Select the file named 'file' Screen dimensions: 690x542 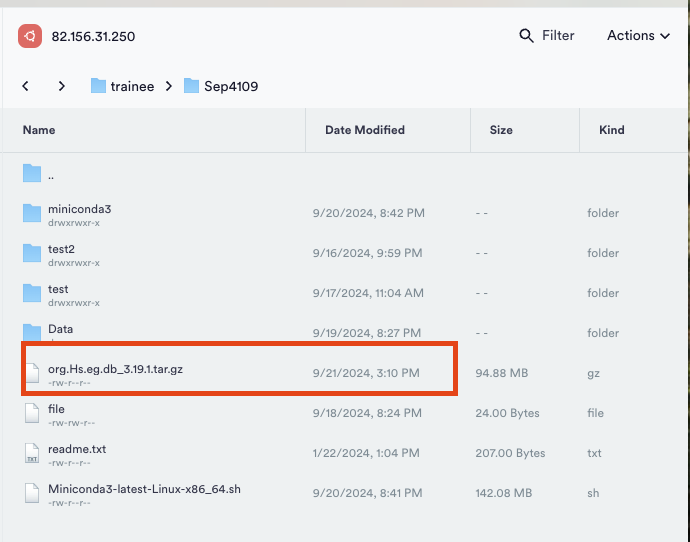point(56,409)
